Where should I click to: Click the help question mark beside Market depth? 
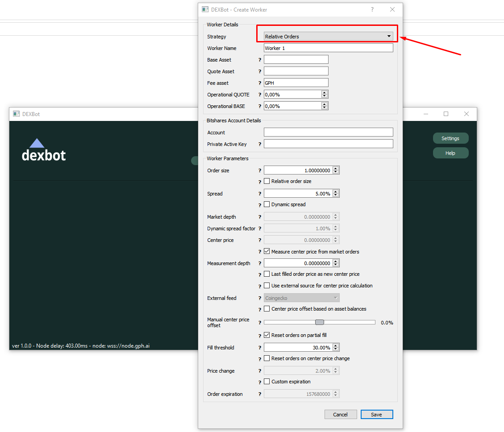click(x=260, y=216)
